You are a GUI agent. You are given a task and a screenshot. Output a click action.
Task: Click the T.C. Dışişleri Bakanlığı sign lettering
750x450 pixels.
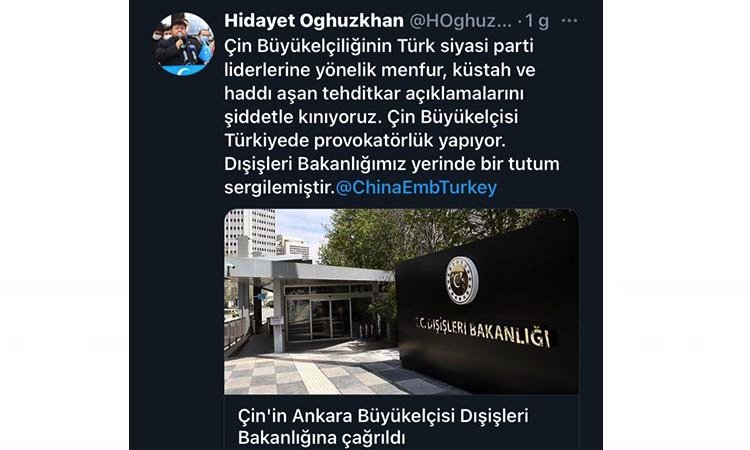pyautogui.click(x=482, y=331)
